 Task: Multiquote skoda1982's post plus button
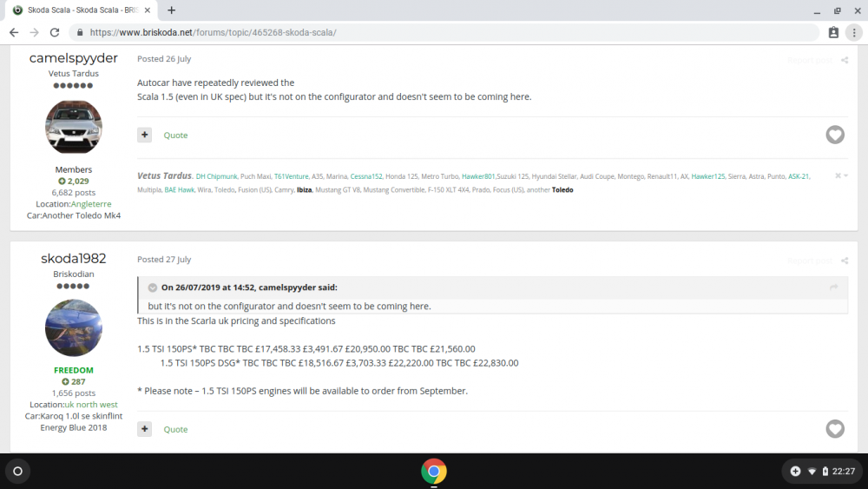coord(144,429)
